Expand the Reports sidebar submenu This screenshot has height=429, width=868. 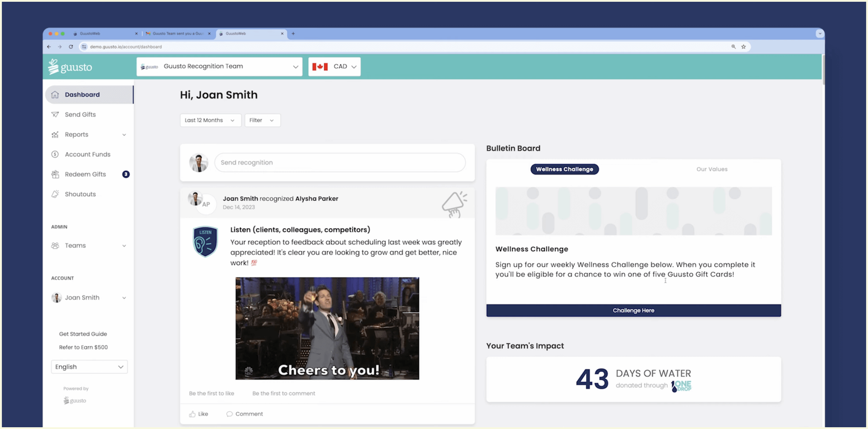89,135
